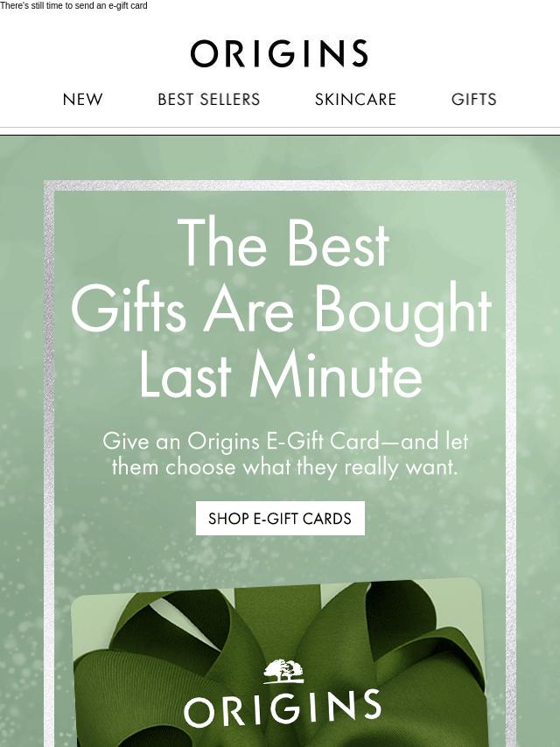Click the gray divider line under navigation
The width and height of the screenshot is (560, 747).
coord(280,127)
